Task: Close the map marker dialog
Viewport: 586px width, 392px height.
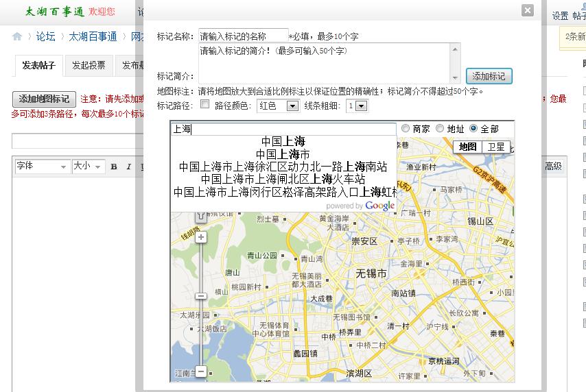Action: 527,10
